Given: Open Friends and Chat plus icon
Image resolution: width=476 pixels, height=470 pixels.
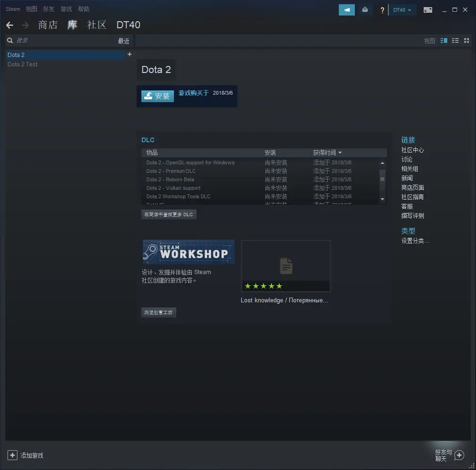Looking at the screenshot, I should pos(459,455).
